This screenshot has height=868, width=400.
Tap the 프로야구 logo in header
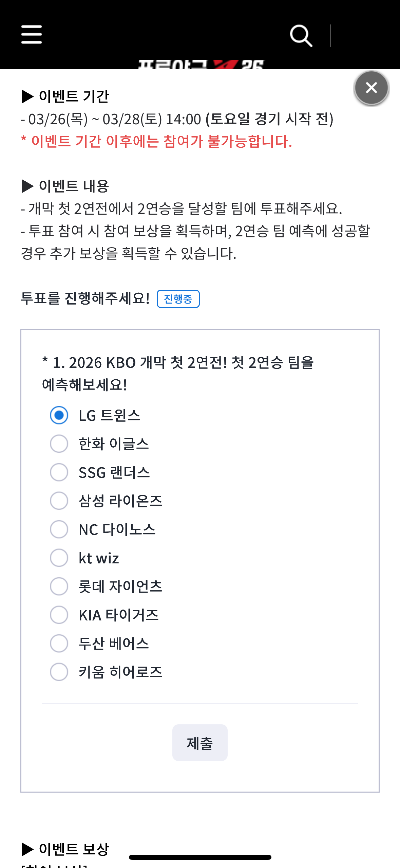[x=201, y=65]
